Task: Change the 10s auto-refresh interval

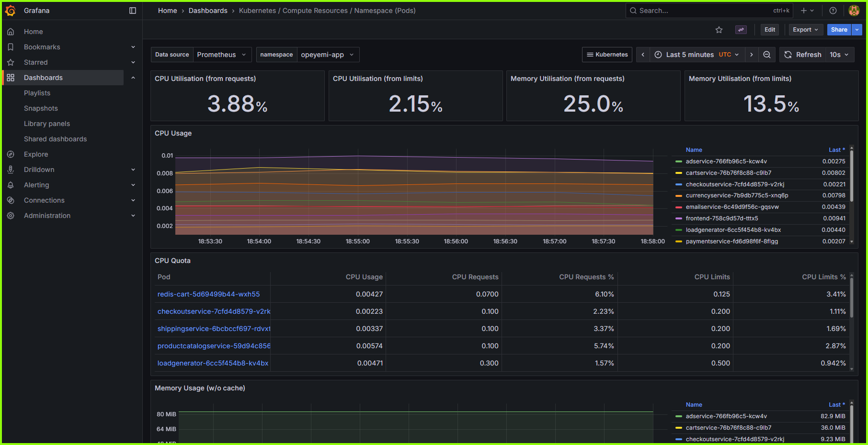Action: pos(839,54)
